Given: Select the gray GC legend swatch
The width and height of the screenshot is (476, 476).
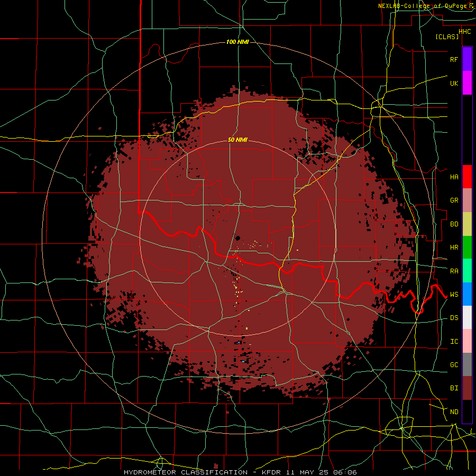Looking at the screenshot, I should pyautogui.click(x=467, y=364).
